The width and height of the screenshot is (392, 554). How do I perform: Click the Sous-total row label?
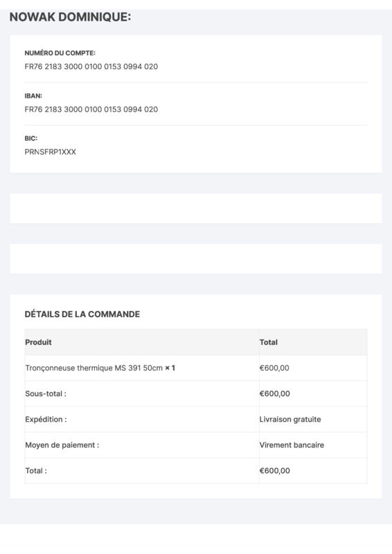pos(46,393)
